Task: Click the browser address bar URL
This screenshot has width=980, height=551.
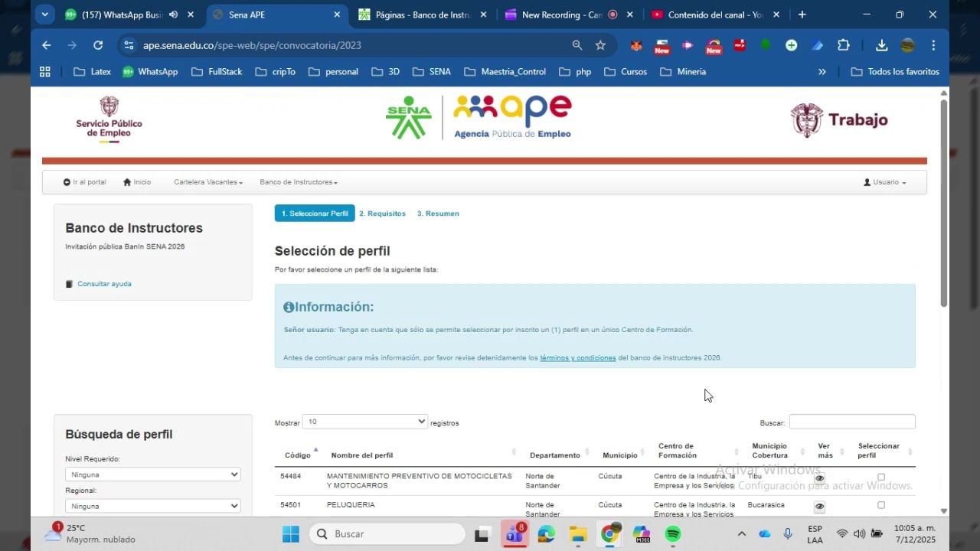Action: pos(252,45)
